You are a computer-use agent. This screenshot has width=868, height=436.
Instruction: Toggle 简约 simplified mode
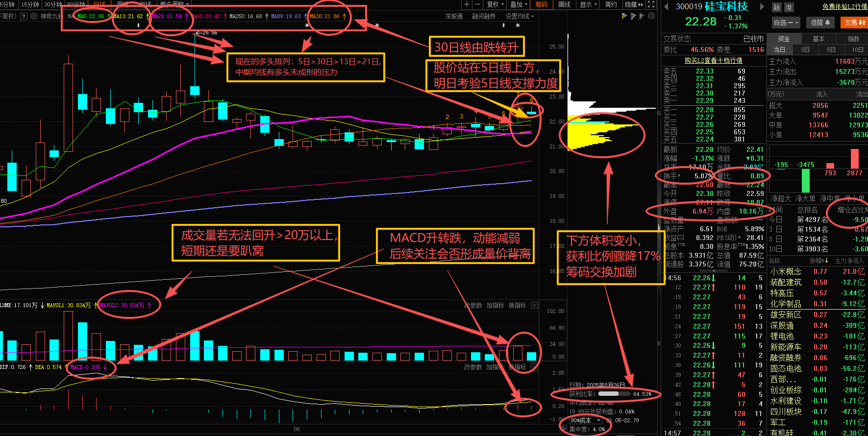(611, 4)
